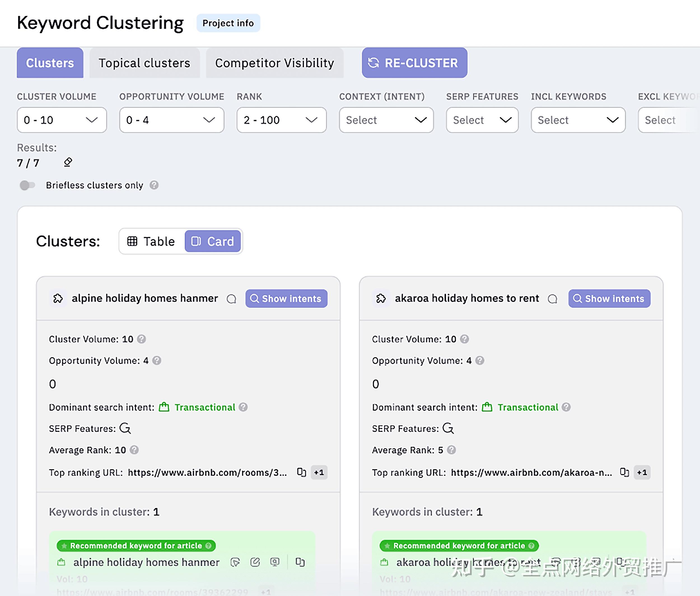
Task: Click the RE-CLUSTER button
Action: (414, 63)
